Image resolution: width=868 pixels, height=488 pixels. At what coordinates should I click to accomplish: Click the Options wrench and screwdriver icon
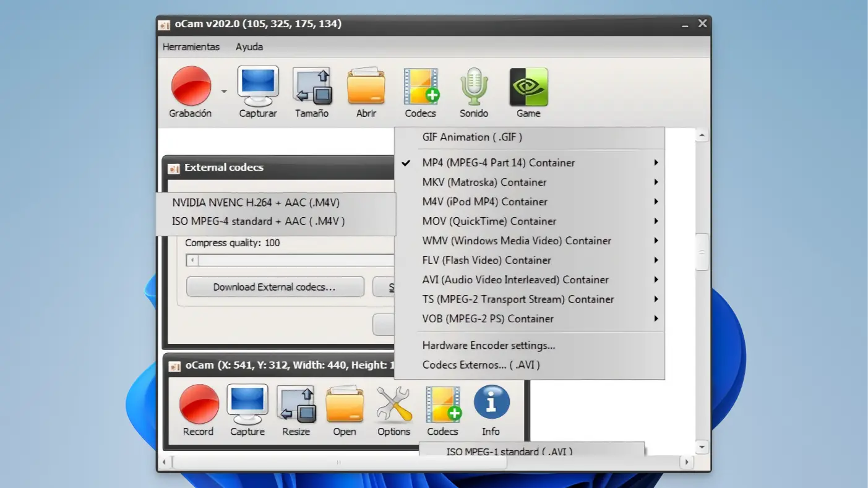(x=394, y=405)
